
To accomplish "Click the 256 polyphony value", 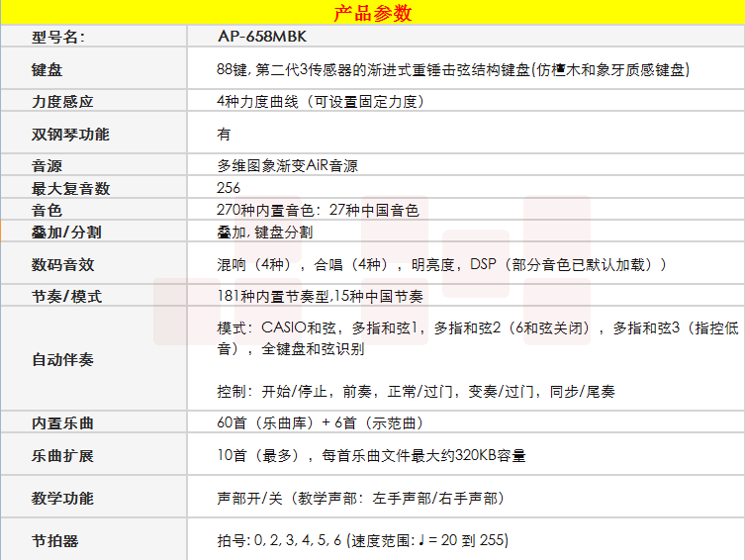I will pyautogui.click(x=228, y=188).
